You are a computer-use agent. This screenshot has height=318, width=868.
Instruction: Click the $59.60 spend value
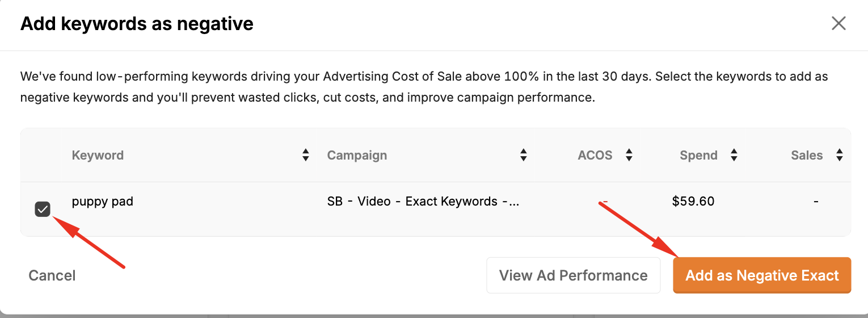693,202
